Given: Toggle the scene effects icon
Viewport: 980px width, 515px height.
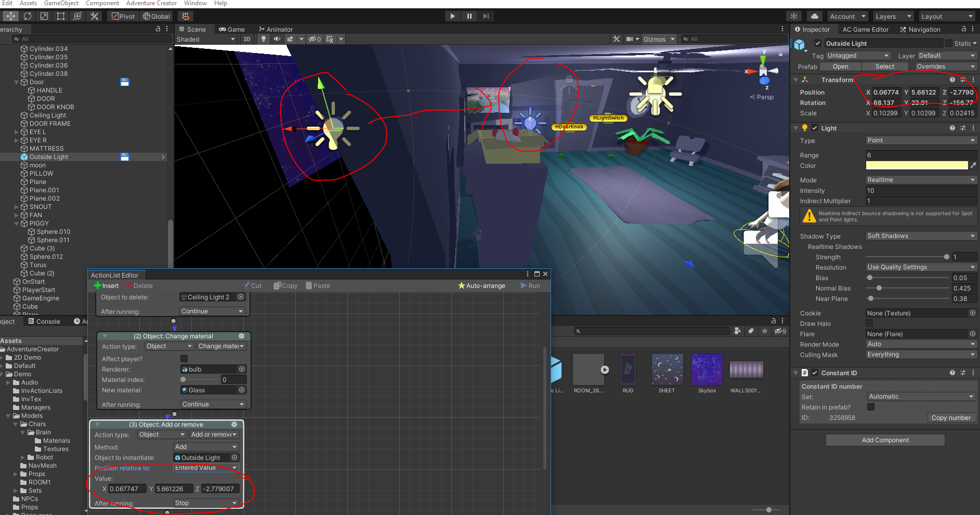Looking at the screenshot, I should point(290,39).
